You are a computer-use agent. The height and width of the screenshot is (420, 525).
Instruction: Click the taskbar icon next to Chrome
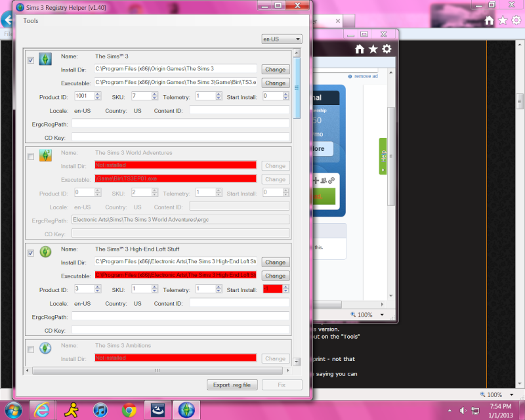coord(157,410)
